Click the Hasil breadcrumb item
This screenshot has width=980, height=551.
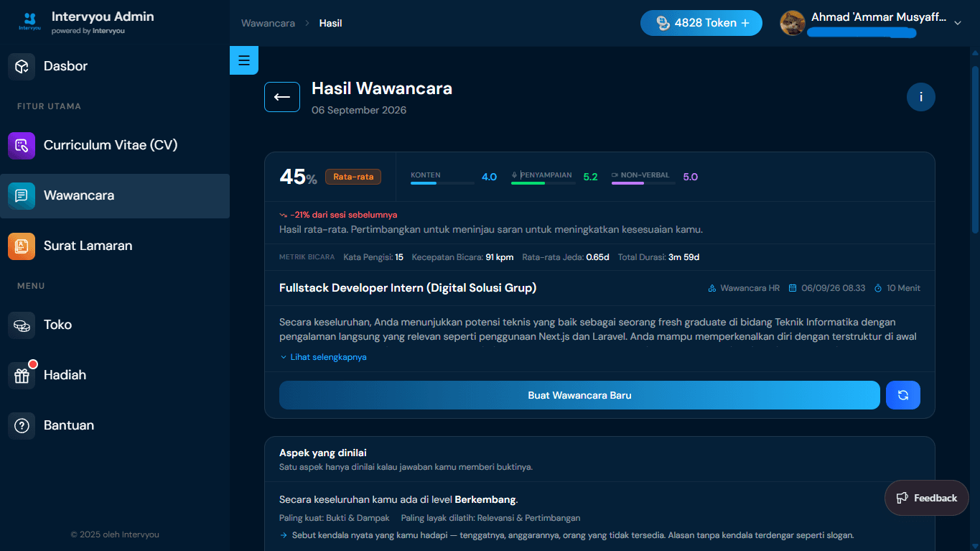(x=330, y=23)
